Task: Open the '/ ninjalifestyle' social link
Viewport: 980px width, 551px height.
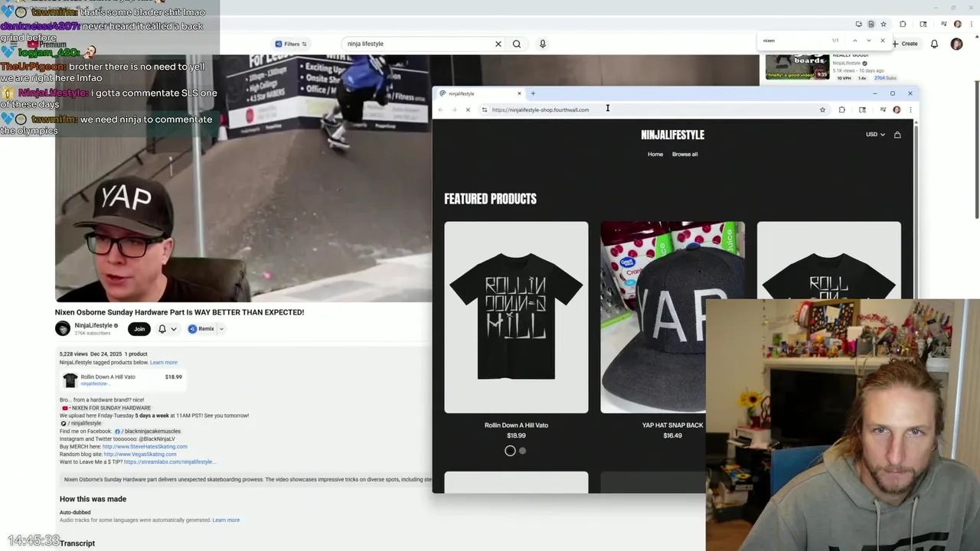Action: (x=81, y=423)
